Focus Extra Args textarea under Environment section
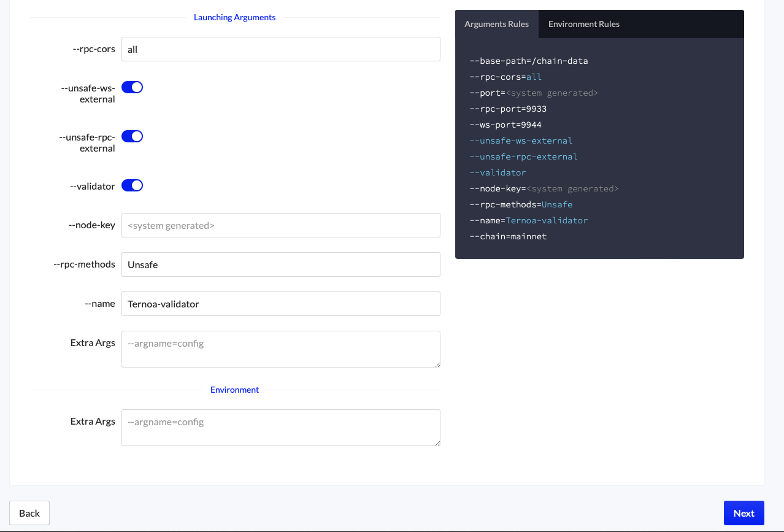The height and width of the screenshot is (532, 784). click(280, 427)
